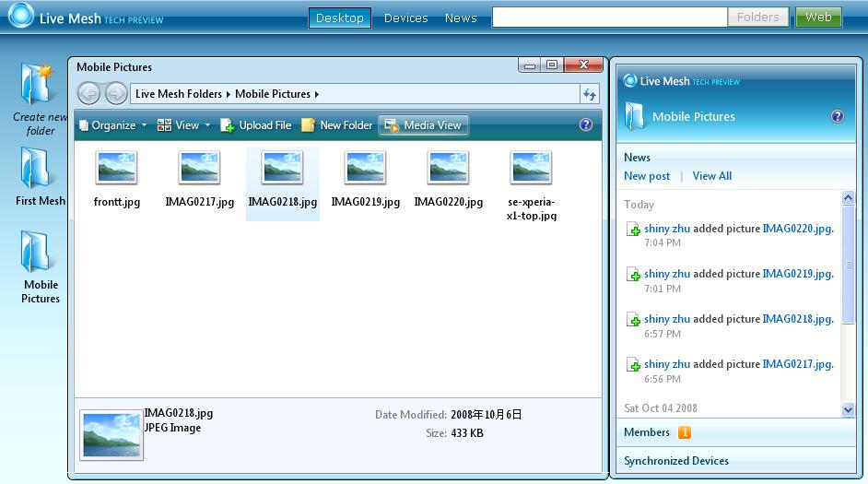868x484 pixels.
Task: Open IMAG0217.jpg link in news feed
Action: pyautogui.click(x=798, y=364)
